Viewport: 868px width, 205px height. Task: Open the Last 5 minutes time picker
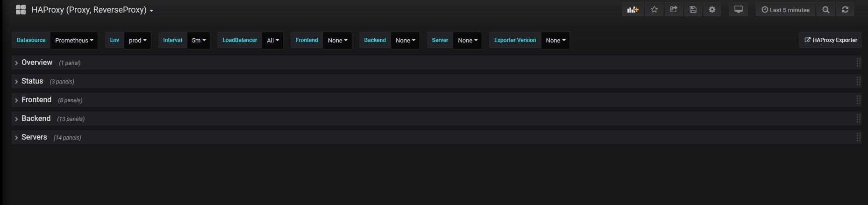pos(785,10)
